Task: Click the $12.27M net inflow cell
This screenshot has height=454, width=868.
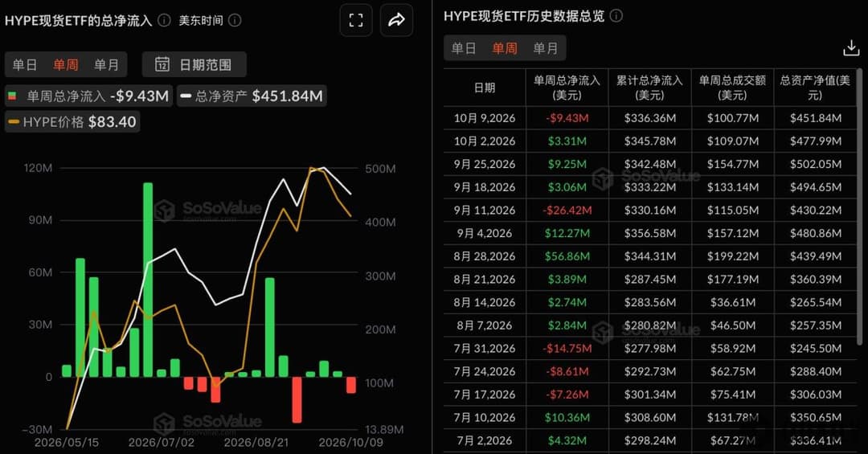Action: pos(567,233)
